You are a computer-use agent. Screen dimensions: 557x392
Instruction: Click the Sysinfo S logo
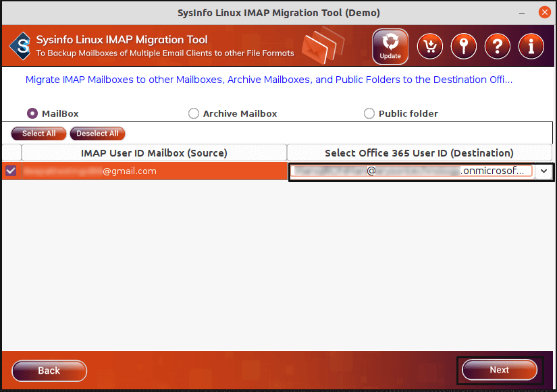pyautogui.click(x=21, y=46)
